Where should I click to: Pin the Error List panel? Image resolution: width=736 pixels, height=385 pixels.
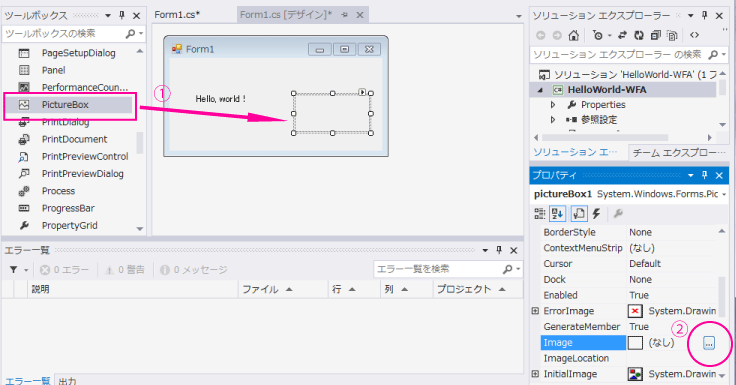(499, 250)
